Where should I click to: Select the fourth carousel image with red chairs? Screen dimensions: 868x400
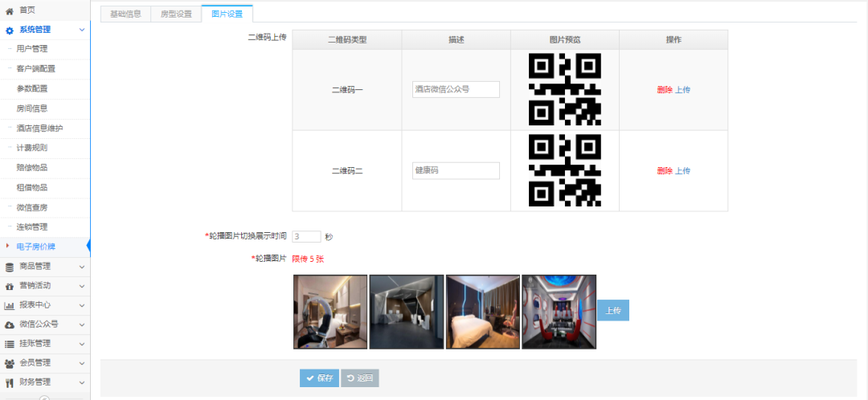(559, 312)
